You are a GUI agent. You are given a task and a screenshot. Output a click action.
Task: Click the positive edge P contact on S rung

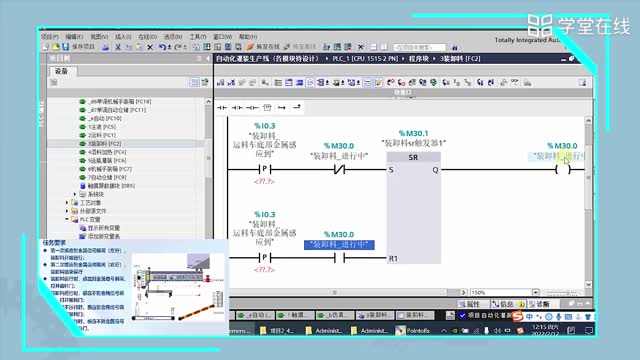(x=264, y=169)
